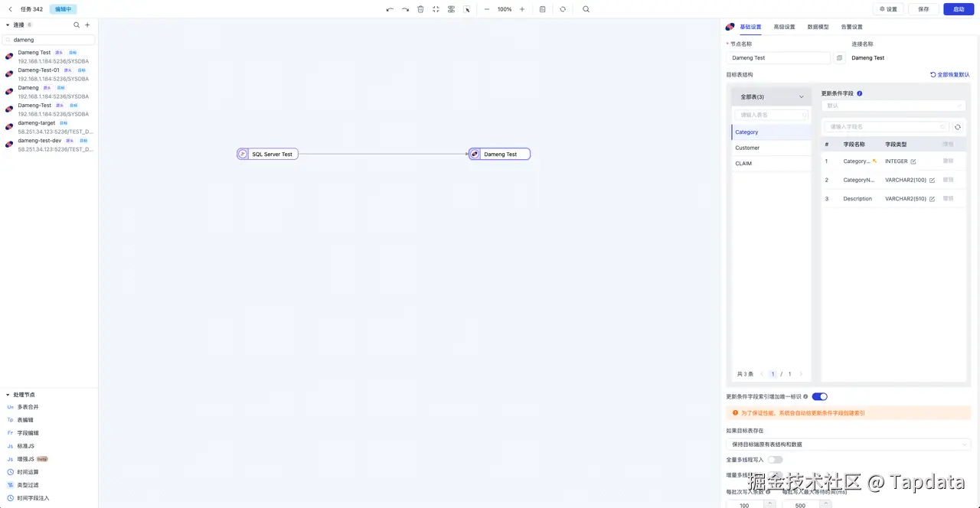The width and height of the screenshot is (980, 508).
Task: Click the 保存 button
Action: (923, 9)
